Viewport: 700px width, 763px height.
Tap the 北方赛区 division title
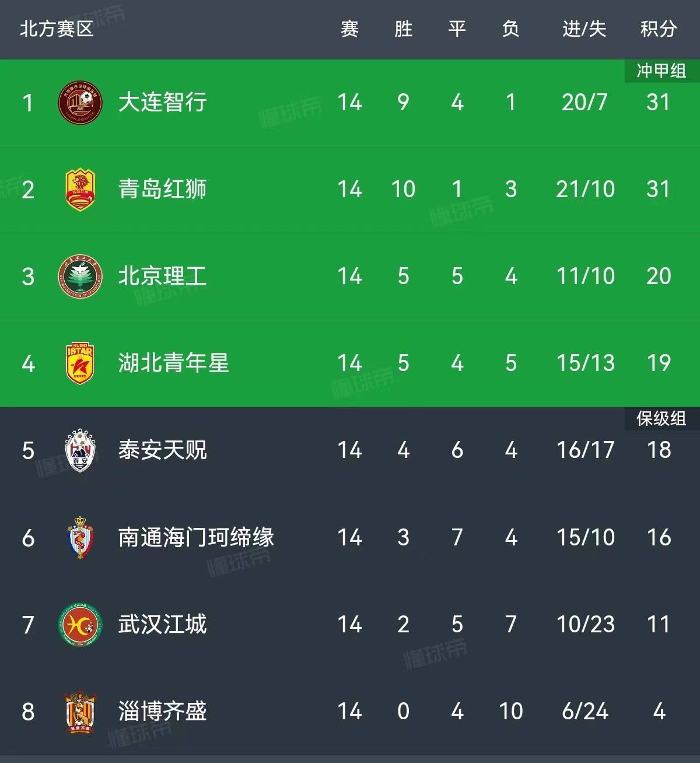(x=57, y=29)
